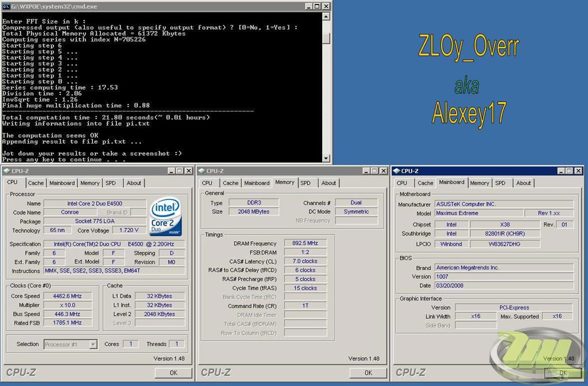This screenshot has height=386, width=588.
Task: Click the memory Size value 2048 MBytes
Action: click(x=254, y=211)
